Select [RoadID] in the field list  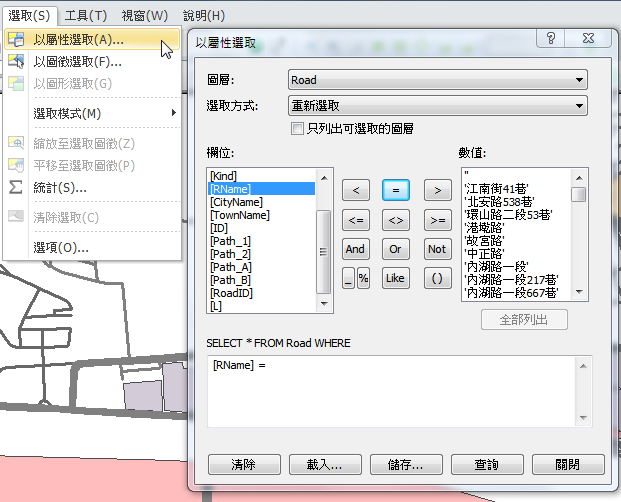click(x=261, y=293)
